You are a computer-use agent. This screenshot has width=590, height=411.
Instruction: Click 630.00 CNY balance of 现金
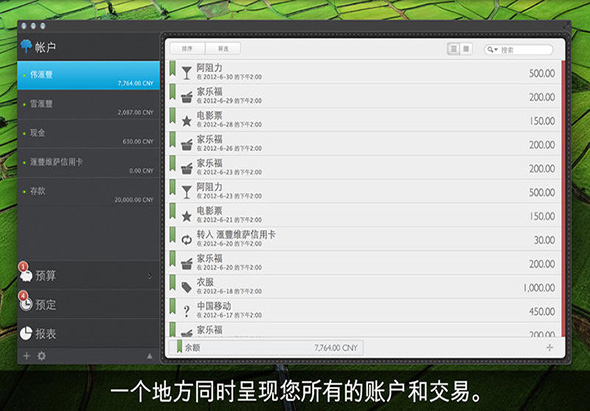(138, 142)
